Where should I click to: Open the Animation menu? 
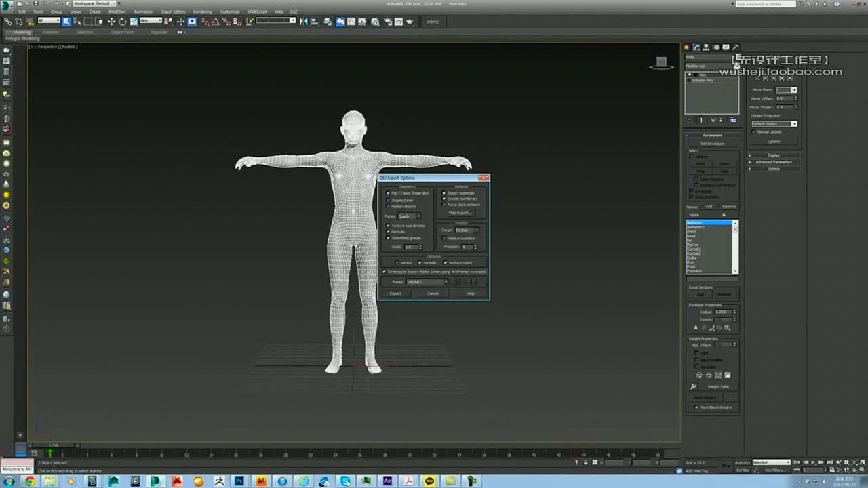143,12
